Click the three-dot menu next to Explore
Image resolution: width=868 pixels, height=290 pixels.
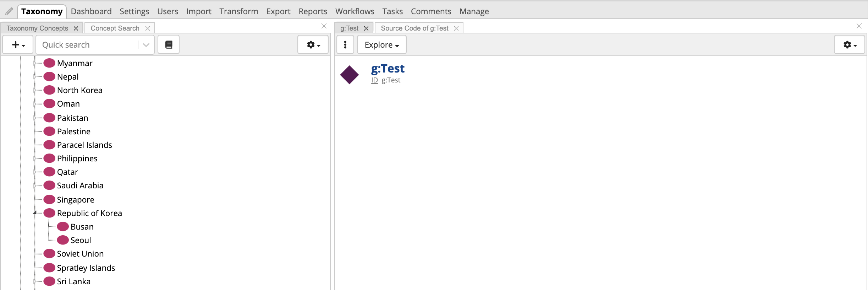(345, 45)
